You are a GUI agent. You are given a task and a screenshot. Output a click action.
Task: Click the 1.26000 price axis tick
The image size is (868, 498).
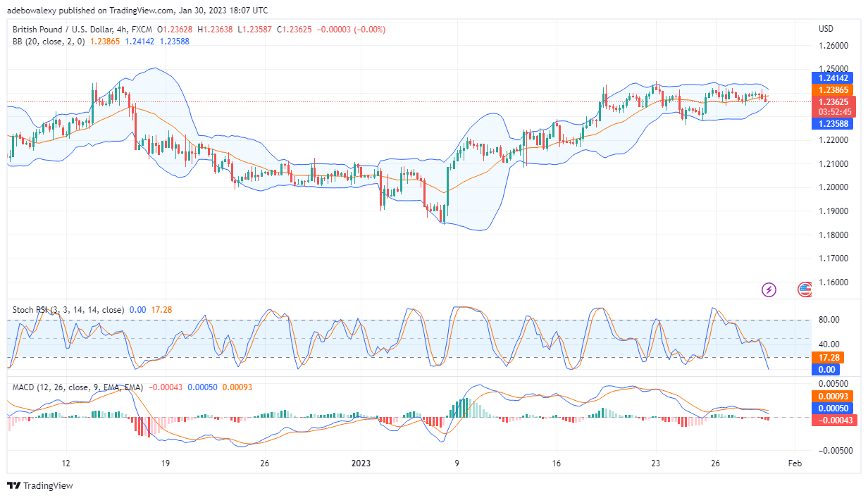coord(833,46)
